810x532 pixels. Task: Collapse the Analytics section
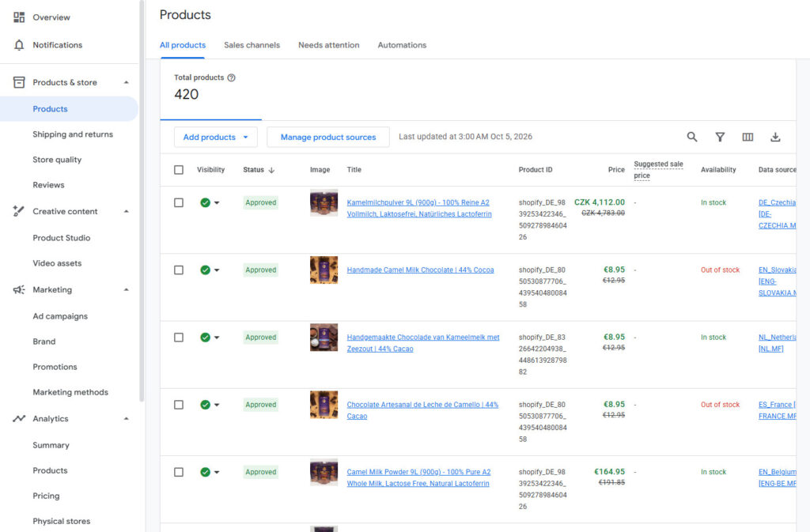(x=126, y=418)
